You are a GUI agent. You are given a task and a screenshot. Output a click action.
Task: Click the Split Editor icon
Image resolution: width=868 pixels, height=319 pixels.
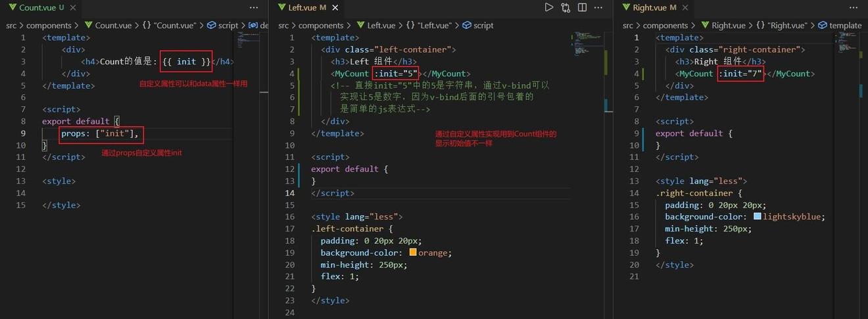582,8
